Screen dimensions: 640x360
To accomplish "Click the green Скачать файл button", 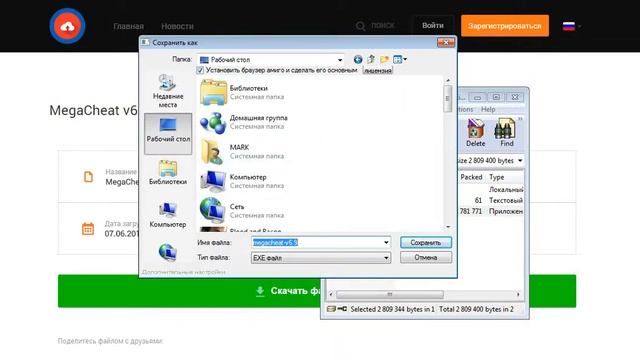I will (x=317, y=291).
